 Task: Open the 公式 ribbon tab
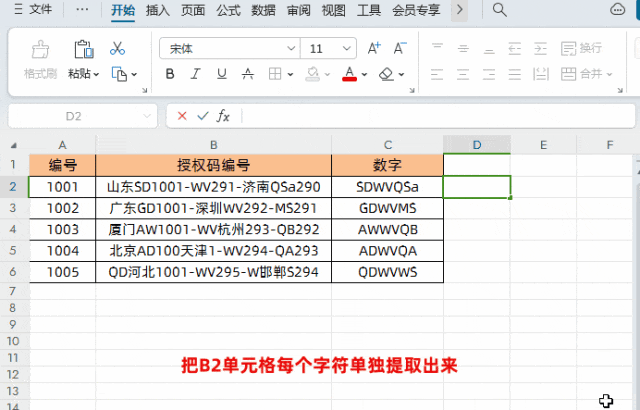point(229,10)
